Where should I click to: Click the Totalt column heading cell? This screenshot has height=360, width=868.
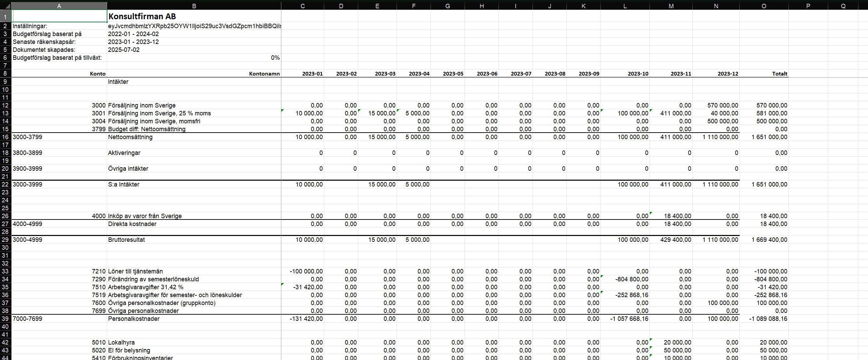pyautogui.click(x=764, y=74)
